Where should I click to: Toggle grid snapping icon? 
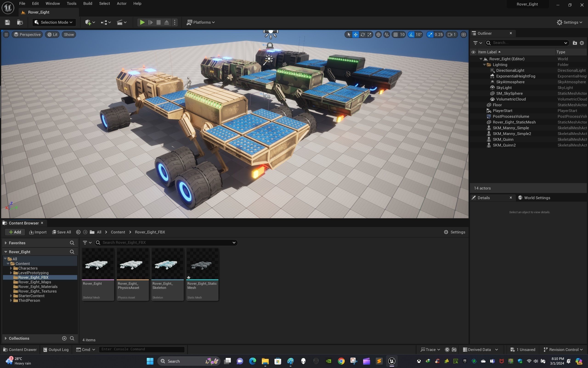pos(396,34)
